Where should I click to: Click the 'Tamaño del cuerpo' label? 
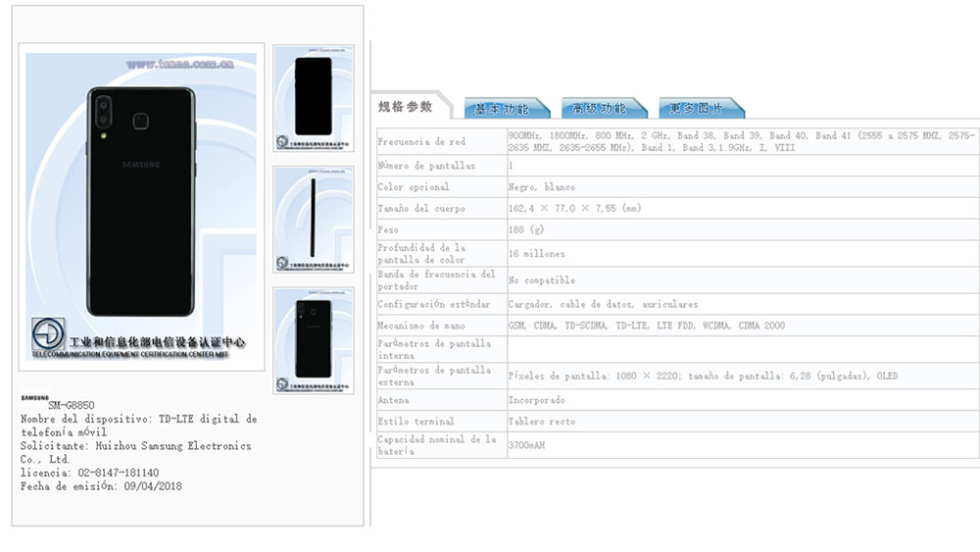421,208
